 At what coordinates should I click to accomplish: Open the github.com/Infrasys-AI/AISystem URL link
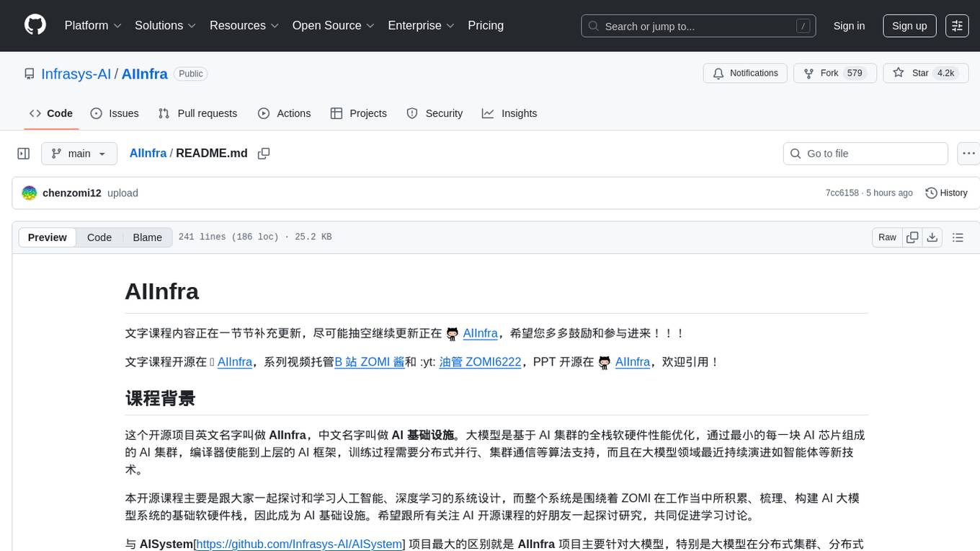pos(299,544)
